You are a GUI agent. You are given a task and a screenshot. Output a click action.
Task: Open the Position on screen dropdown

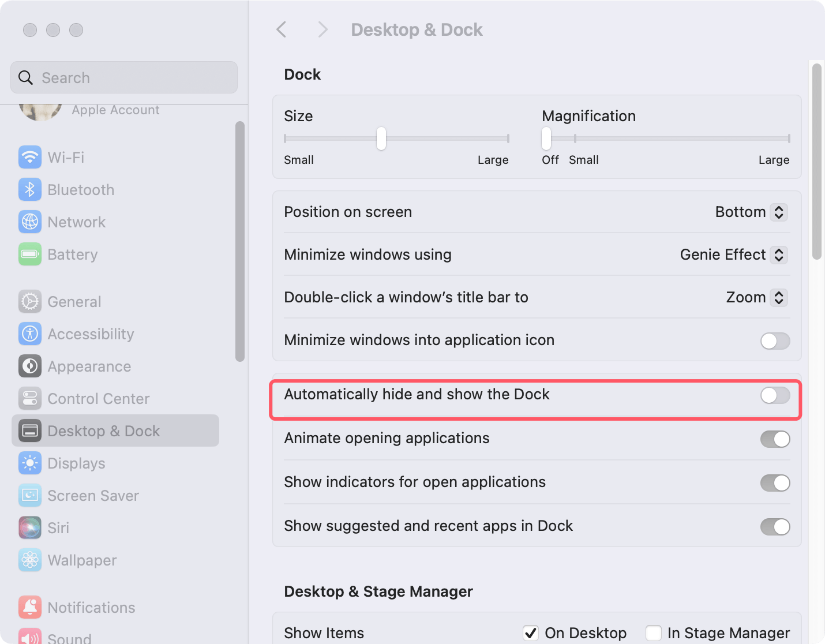tap(778, 212)
